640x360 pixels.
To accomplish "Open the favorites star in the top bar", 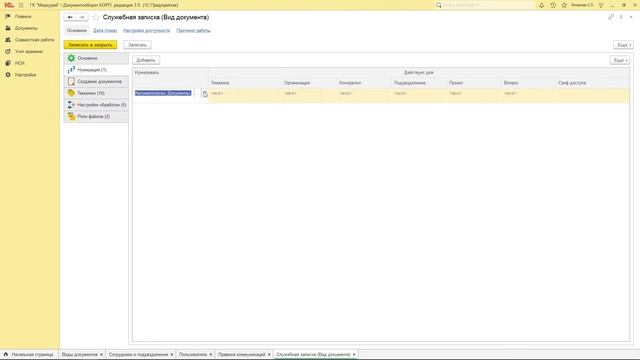I will pos(564,5).
